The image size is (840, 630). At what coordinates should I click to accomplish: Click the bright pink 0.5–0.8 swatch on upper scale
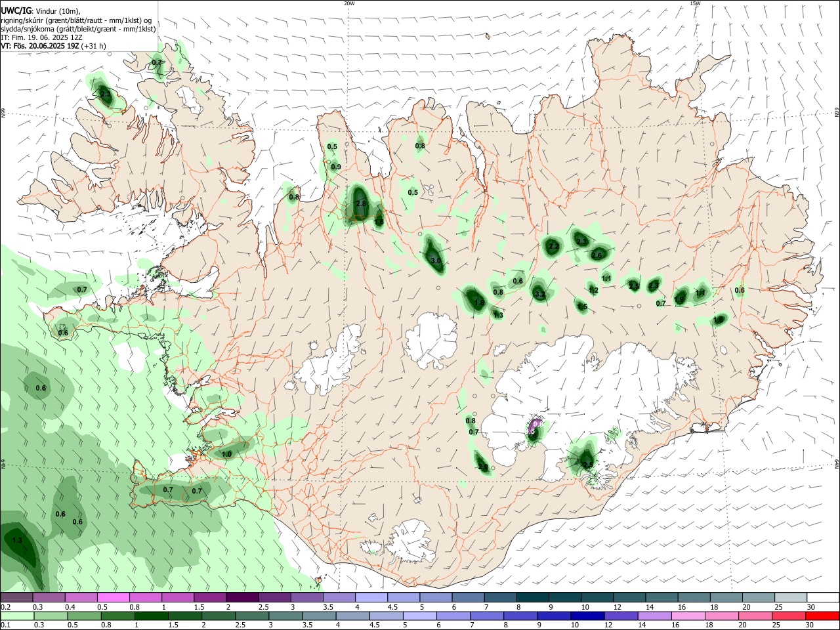(x=113, y=597)
